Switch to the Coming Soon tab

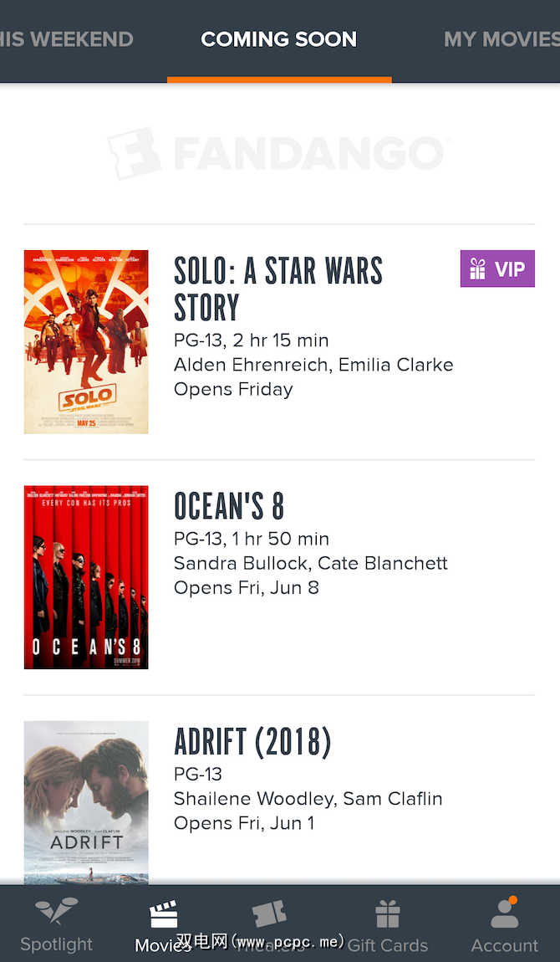[x=279, y=39]
